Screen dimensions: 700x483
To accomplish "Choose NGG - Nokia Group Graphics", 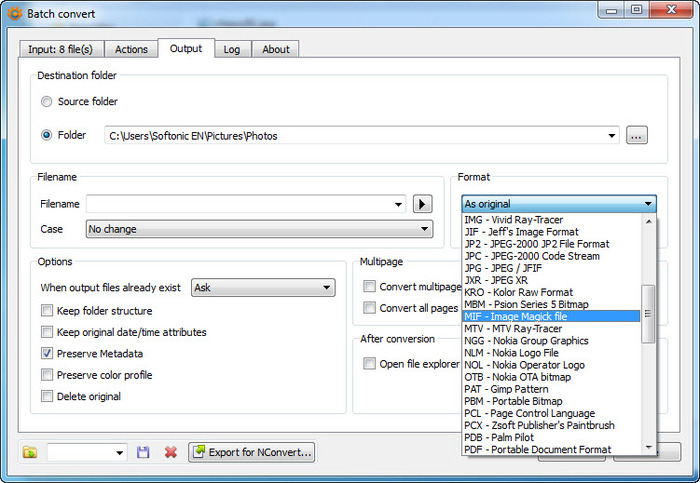I will [x=551, y=341].
